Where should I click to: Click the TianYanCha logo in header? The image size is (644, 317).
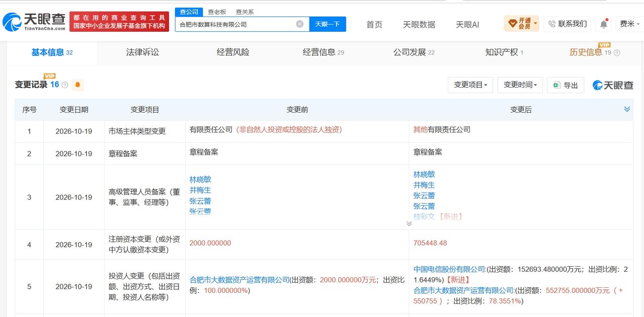[x=34, y=21]
